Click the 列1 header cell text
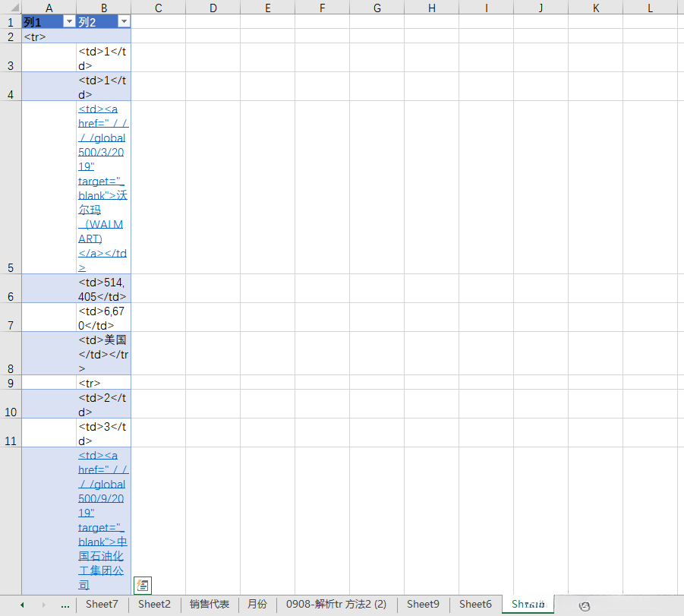Image resolution: width=684 pixels, height=616 pixels. [33, 22]
